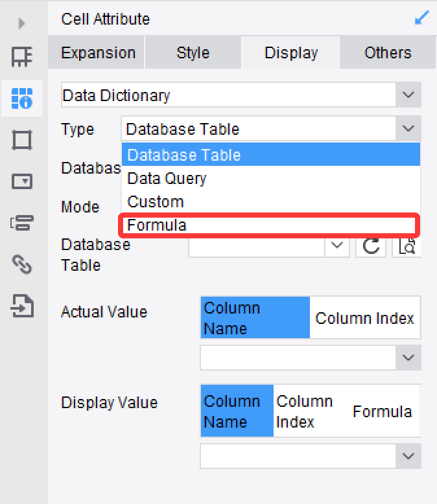
Task: Refresh the Database Table list
Action: [x=371, y=247]
